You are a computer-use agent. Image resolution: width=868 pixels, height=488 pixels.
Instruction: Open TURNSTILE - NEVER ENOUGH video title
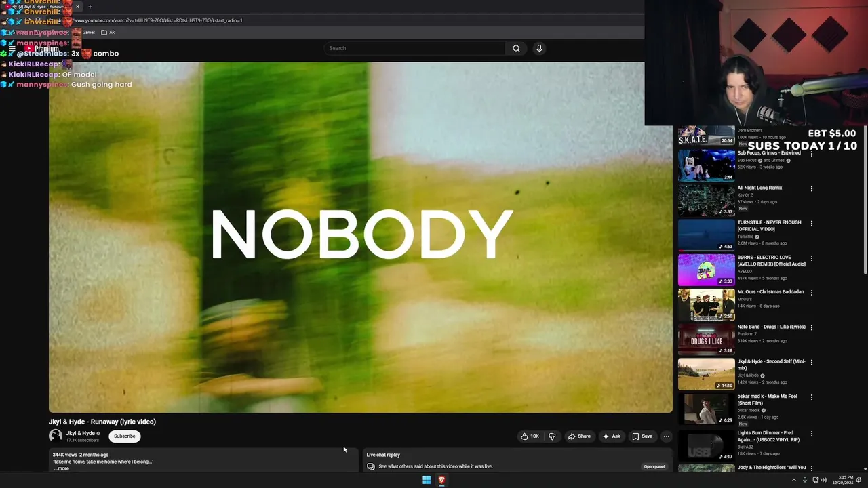pyautogui.click(x=769, y=226)
